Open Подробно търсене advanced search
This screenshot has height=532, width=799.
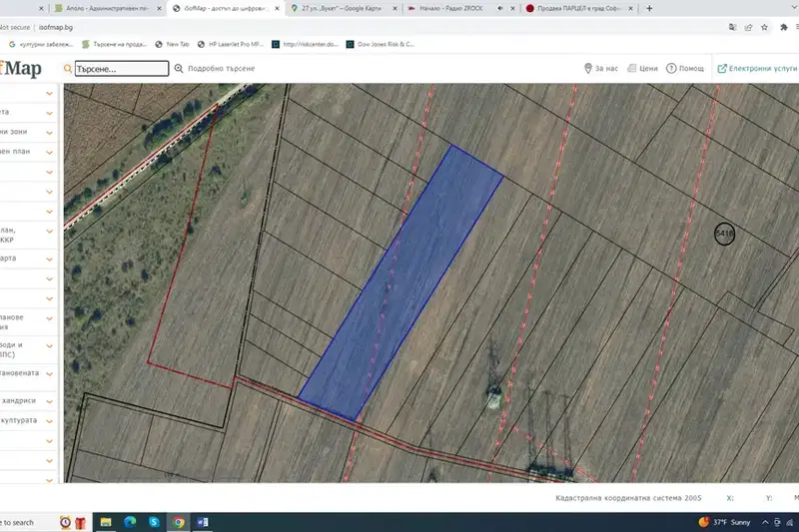215,68
